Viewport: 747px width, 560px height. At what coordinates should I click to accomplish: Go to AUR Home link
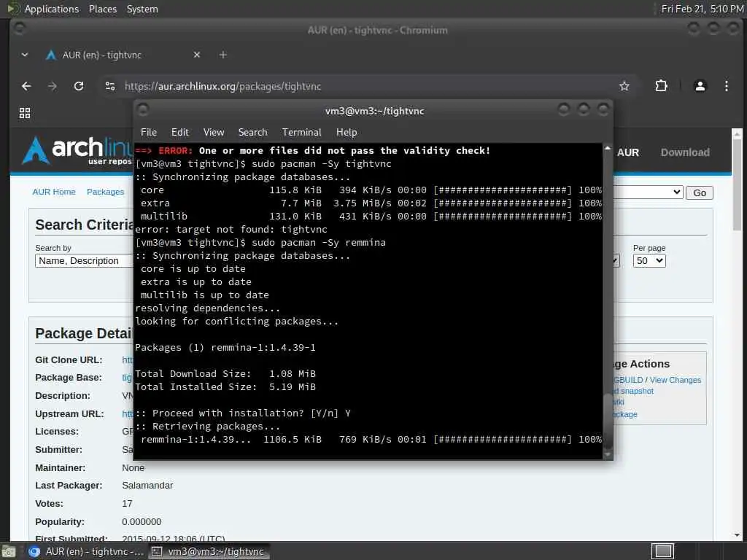click(54, 192)
